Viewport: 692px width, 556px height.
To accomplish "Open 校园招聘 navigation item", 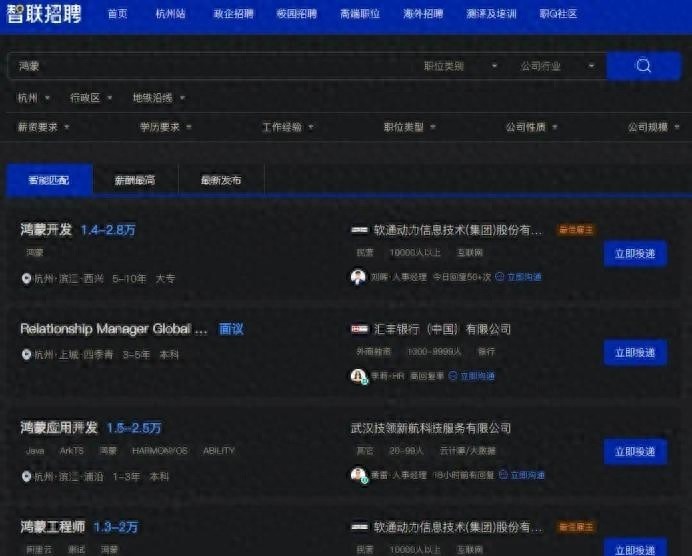I will 297,14.
